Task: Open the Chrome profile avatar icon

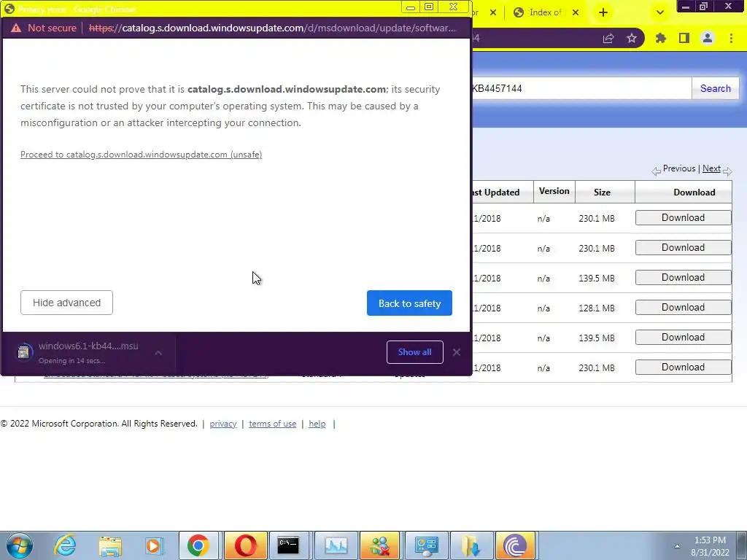Action: point(708,38)
